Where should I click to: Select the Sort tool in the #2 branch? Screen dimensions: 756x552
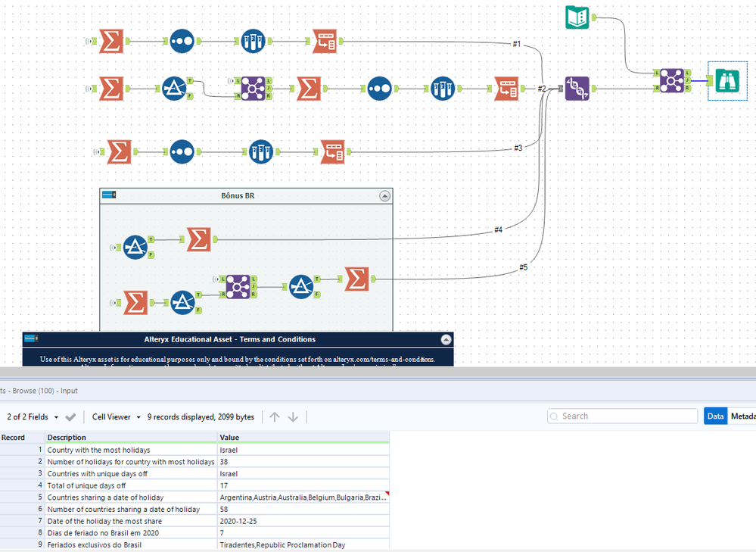(x=379, y=89)
